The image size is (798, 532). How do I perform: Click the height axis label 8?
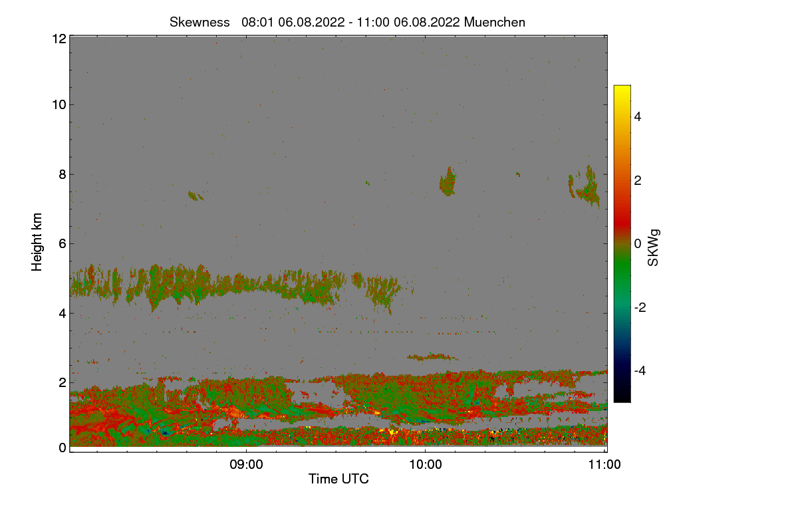click(62, 174)
